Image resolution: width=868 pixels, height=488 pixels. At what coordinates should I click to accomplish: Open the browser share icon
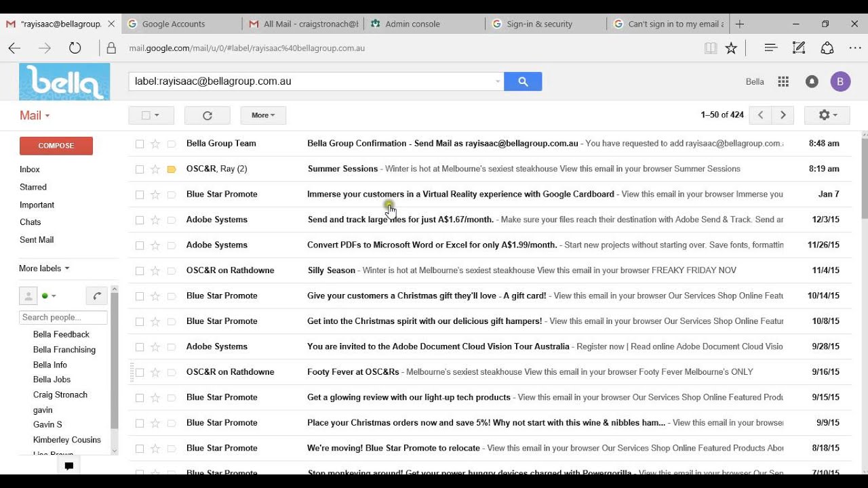(827, 48)
